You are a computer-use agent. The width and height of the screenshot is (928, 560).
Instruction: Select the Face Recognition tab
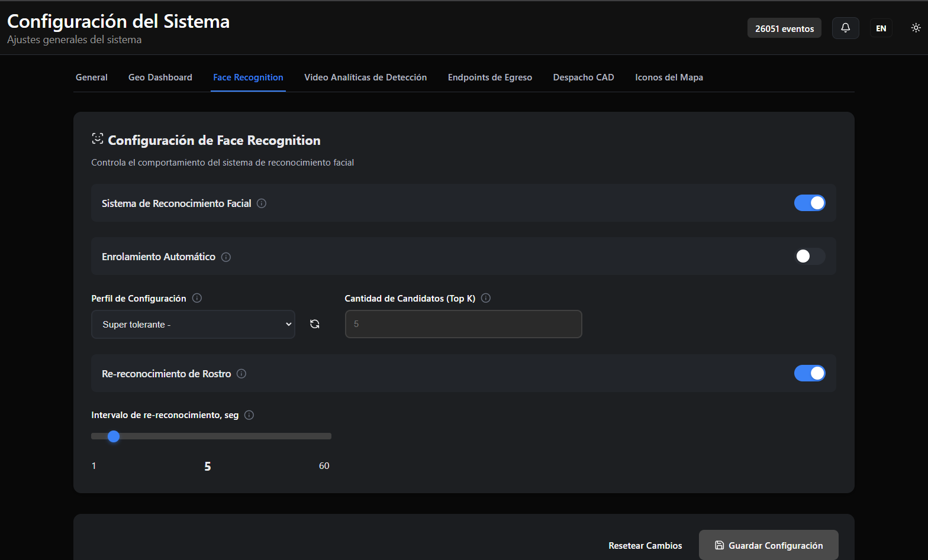click(248, 77)
